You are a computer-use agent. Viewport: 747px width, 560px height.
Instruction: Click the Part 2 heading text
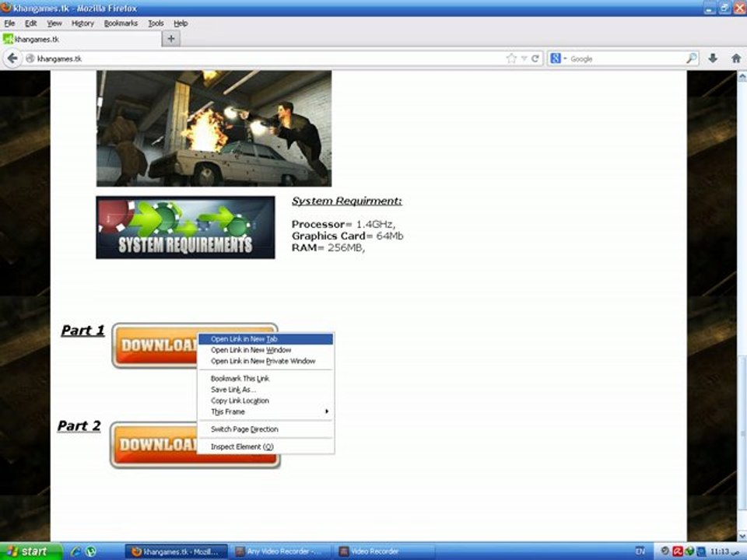[79, 425]
